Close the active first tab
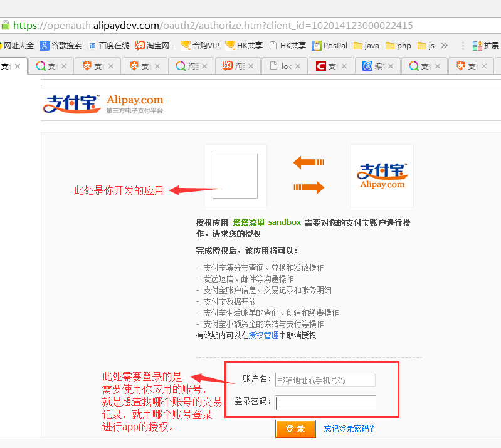 [x=18, y=66]
